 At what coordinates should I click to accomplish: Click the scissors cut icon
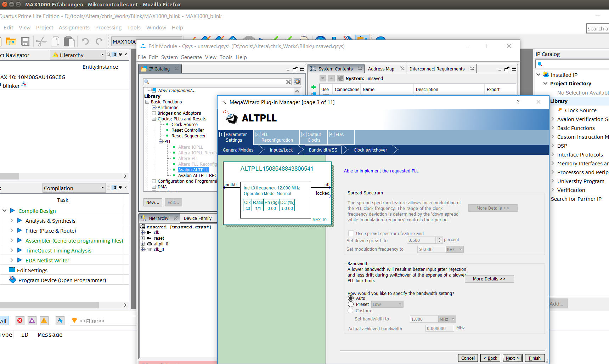click(41, 41)
